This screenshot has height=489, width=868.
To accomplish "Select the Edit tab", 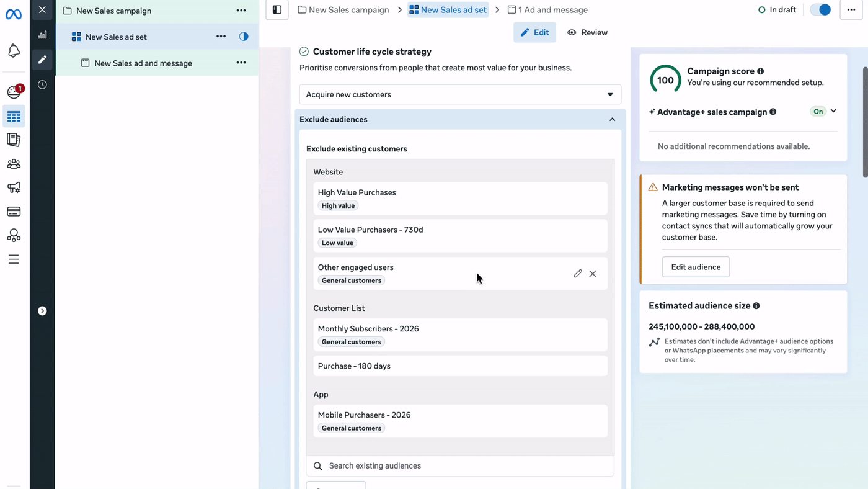I will tap(534, 32).
